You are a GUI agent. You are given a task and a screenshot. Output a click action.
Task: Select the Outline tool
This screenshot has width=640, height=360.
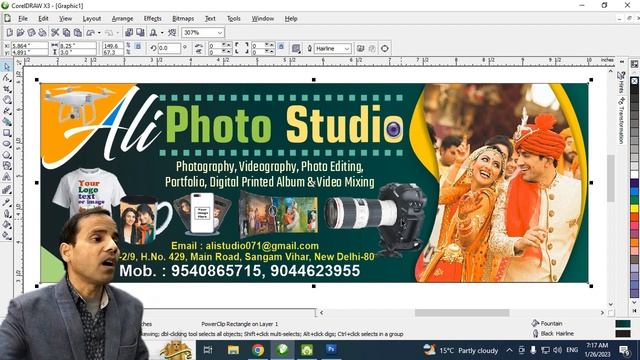tap(7, 213)
